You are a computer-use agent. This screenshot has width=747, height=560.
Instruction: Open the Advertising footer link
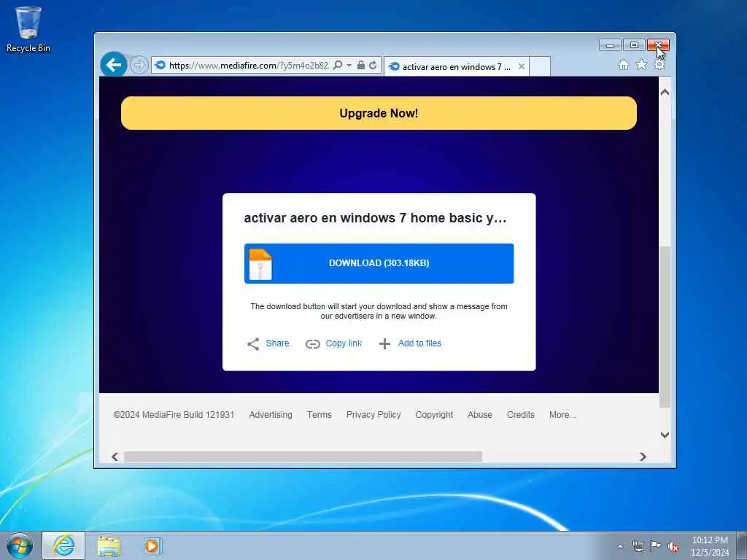[x=271, y=415]
